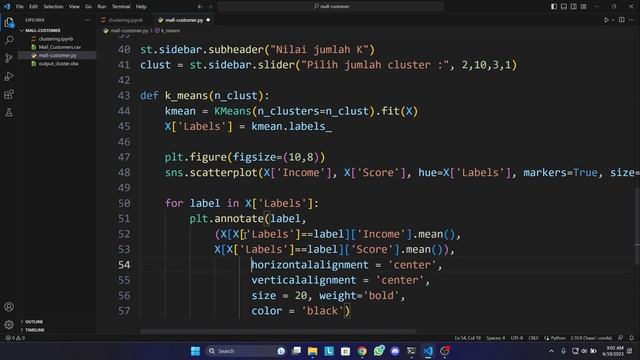Go forward with the navigation arrow

pos(211,7)
